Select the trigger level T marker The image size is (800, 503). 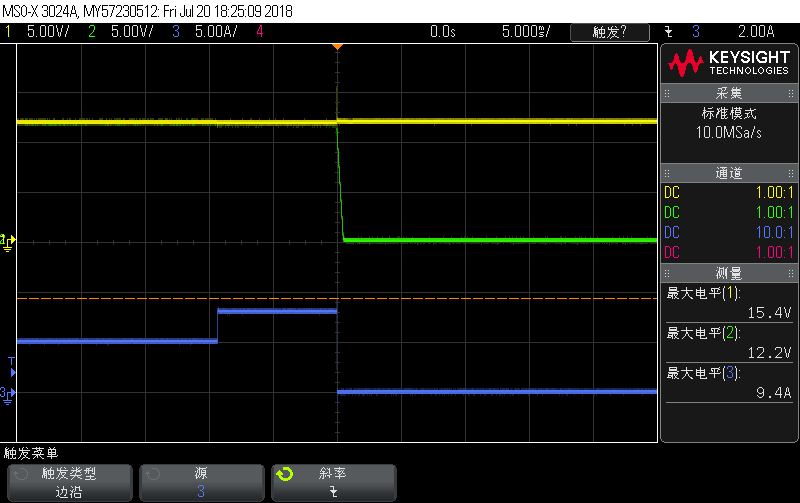(x=12, y=367)
